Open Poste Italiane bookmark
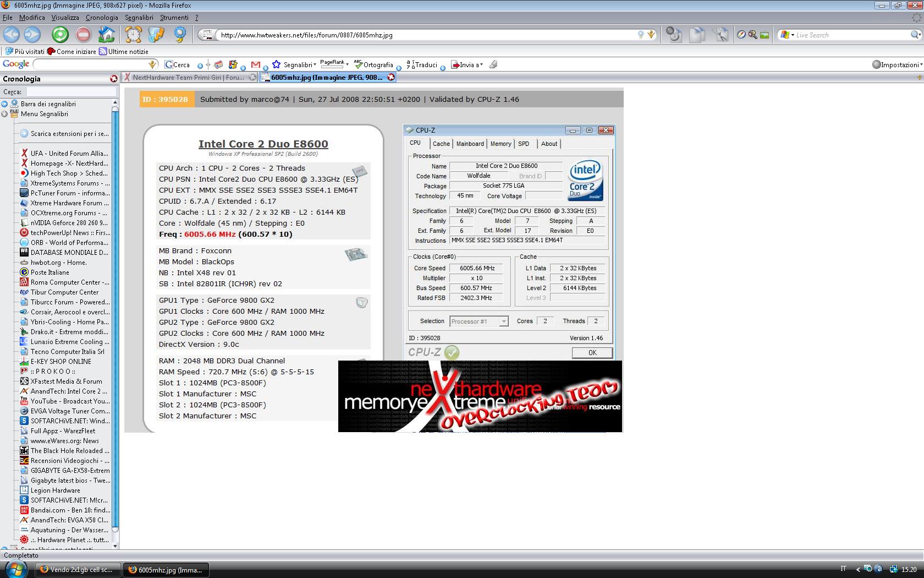Image resolution: width=924 pixels, height=578 pixels. tap(45, 272)
